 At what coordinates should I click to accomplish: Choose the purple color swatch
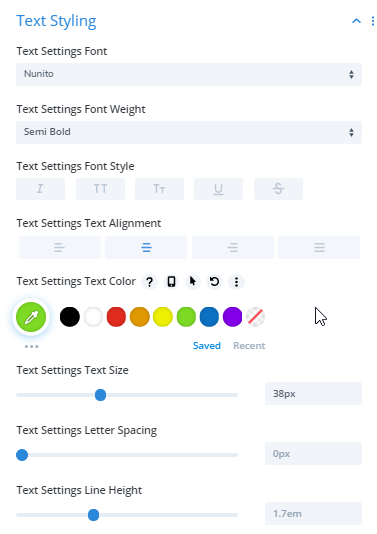click(x=232, y=317)
